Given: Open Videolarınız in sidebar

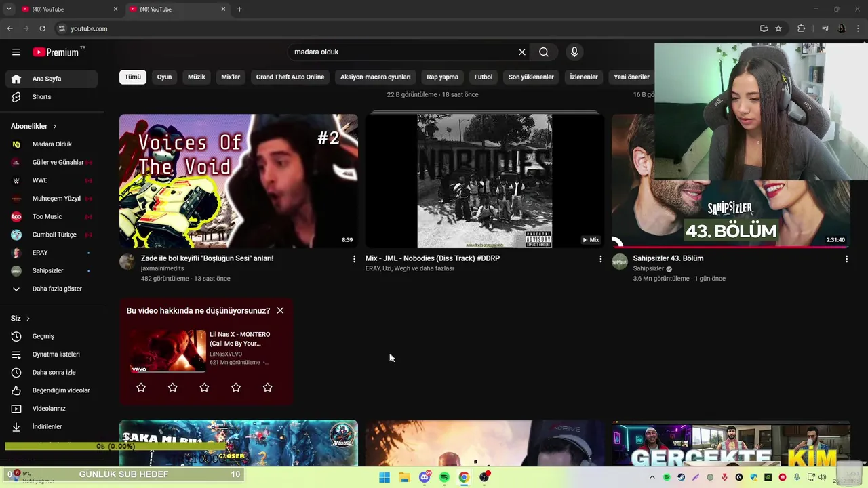Looking at the screenshot, I should (52, 409).
